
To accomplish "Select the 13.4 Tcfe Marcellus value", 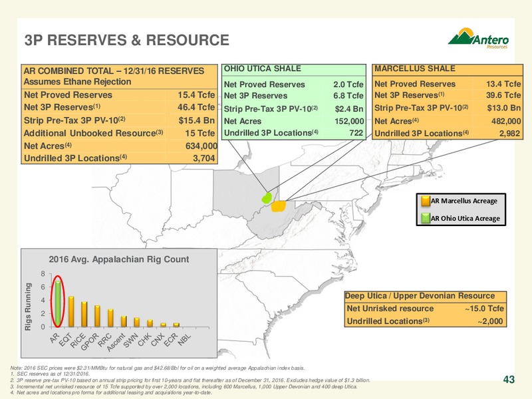I will [x=503, y=84].
